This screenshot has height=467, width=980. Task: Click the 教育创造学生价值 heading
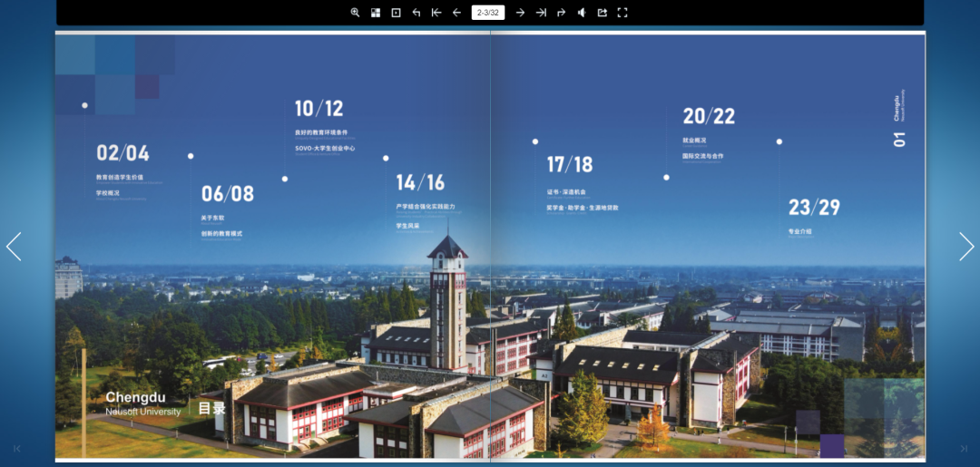[x=120, y=178]
